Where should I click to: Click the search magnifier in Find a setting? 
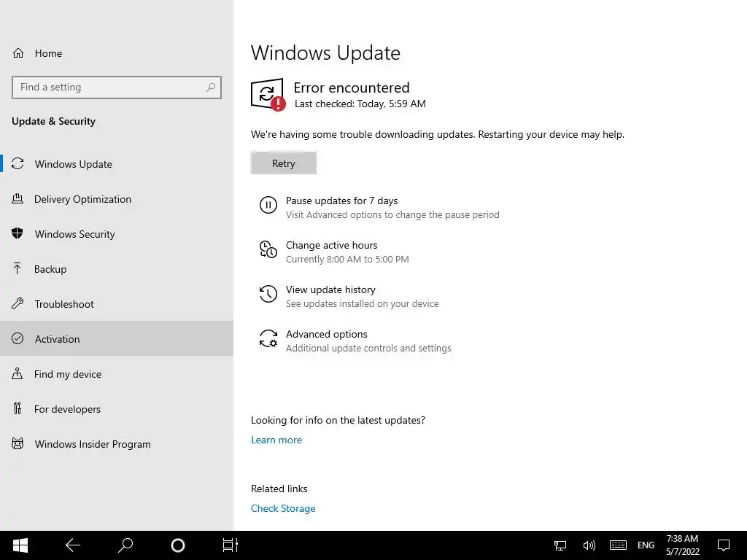(211, 87)
